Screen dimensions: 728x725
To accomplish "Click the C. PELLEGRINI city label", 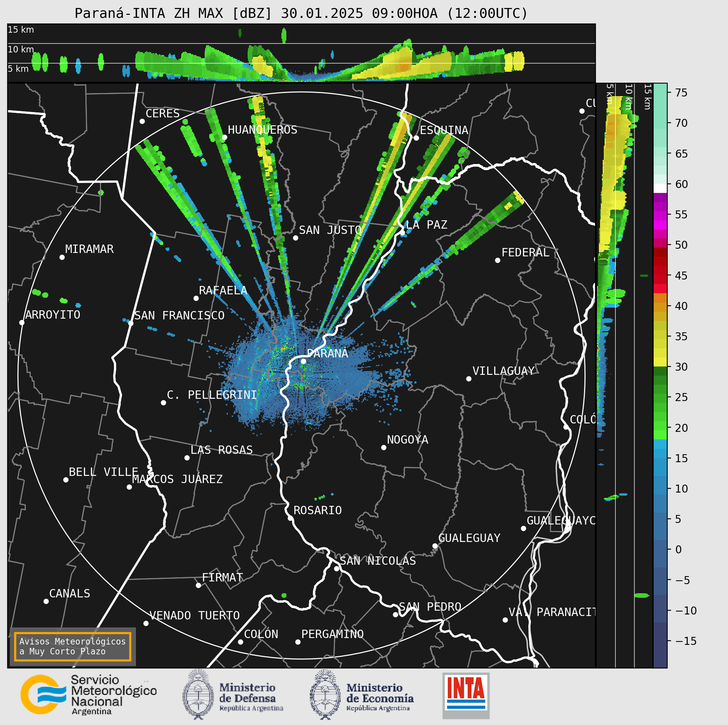I will coord(212,395).
